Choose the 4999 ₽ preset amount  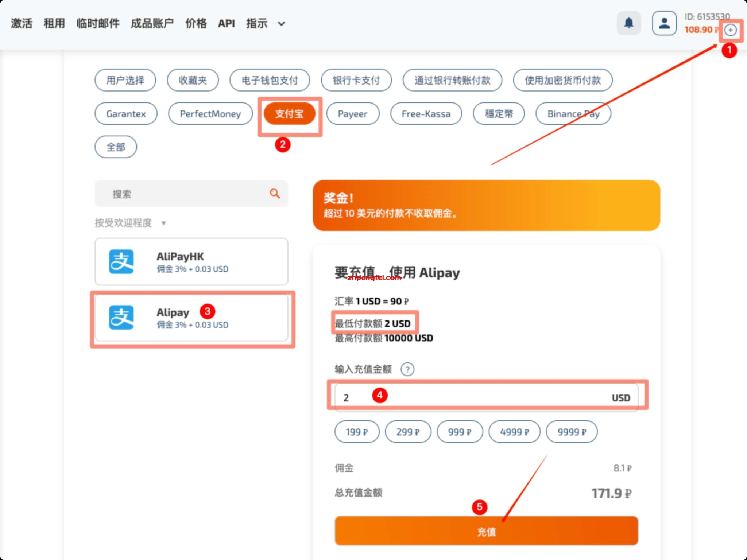coord(514,432)
